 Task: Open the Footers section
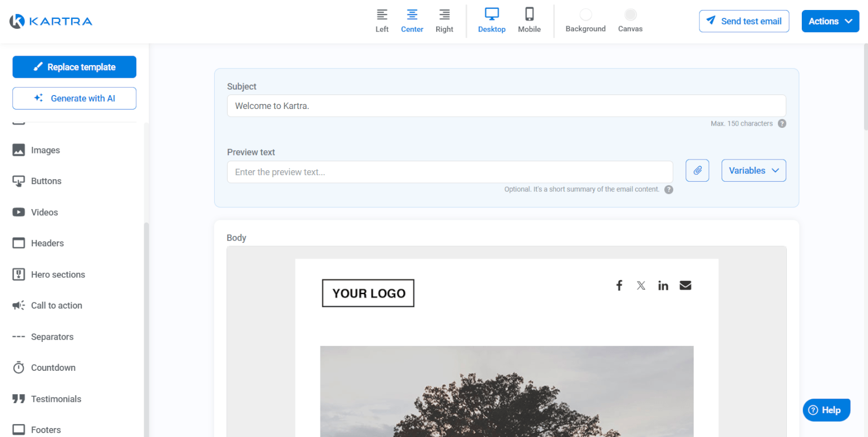pos(46,430)
